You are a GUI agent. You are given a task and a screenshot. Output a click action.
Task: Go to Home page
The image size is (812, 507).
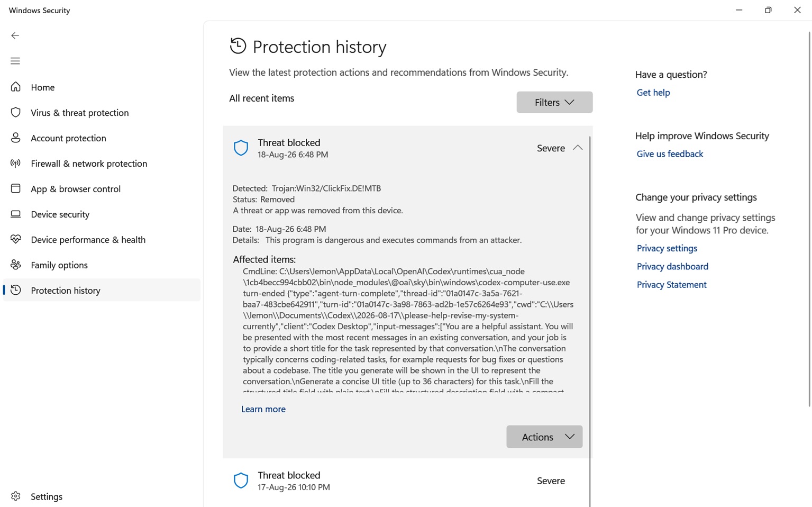pos(102,87)
